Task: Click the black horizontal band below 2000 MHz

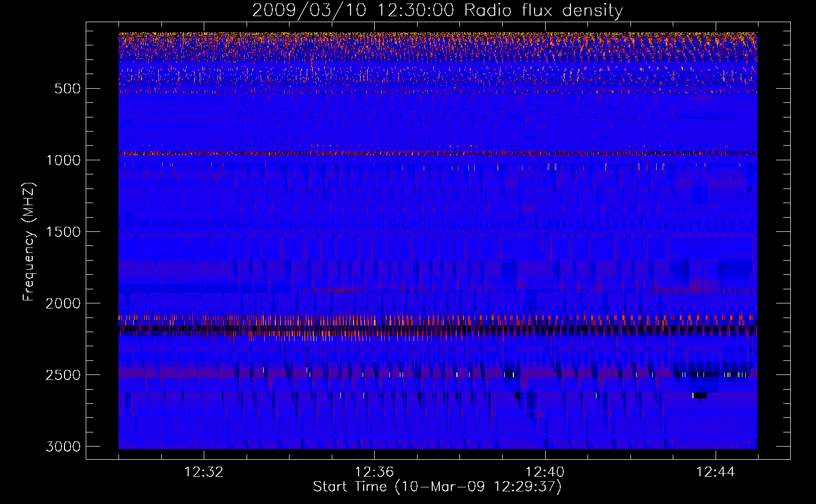Action: (438, 329)
